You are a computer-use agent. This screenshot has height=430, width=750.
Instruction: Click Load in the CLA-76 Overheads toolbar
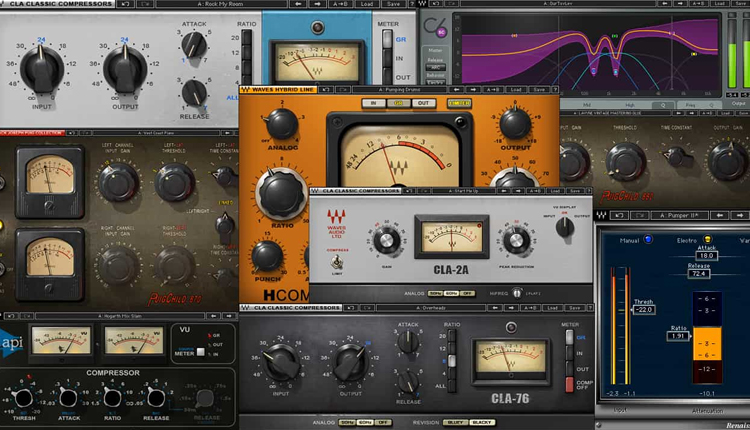pyautogui.click(x=552, y=308)
